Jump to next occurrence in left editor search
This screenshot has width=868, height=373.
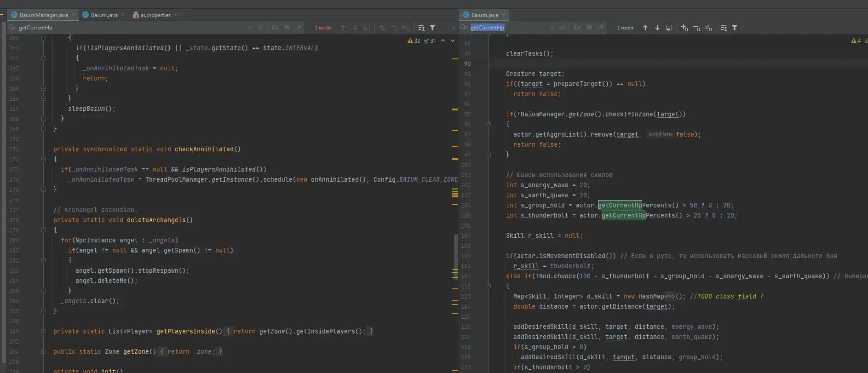(x=355, y=28)
